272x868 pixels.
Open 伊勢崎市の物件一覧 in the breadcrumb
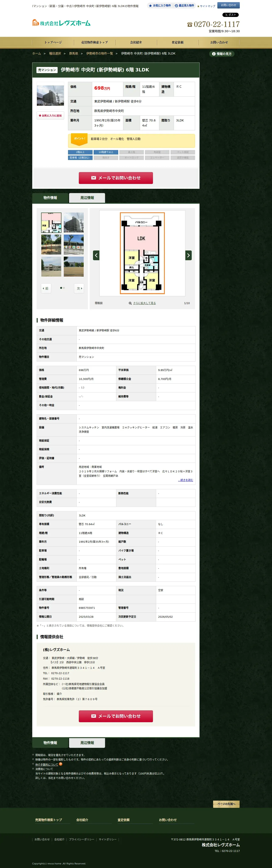tap(100, 54)
